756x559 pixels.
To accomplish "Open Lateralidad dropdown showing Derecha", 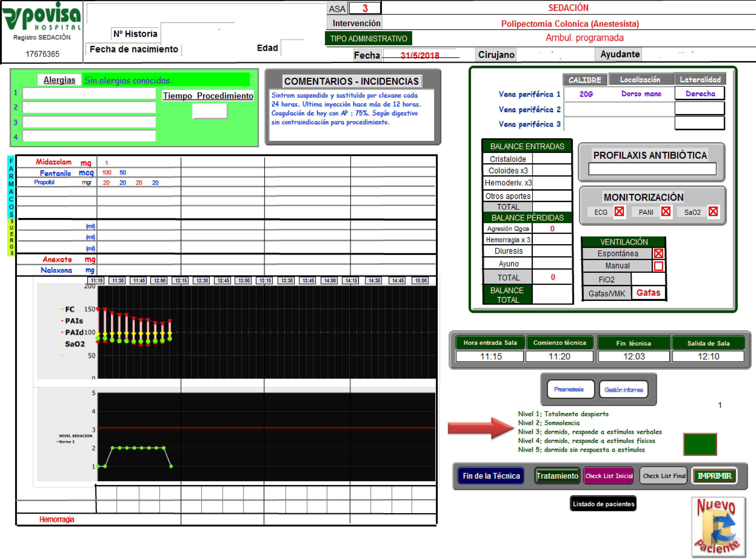I will 699,93.
